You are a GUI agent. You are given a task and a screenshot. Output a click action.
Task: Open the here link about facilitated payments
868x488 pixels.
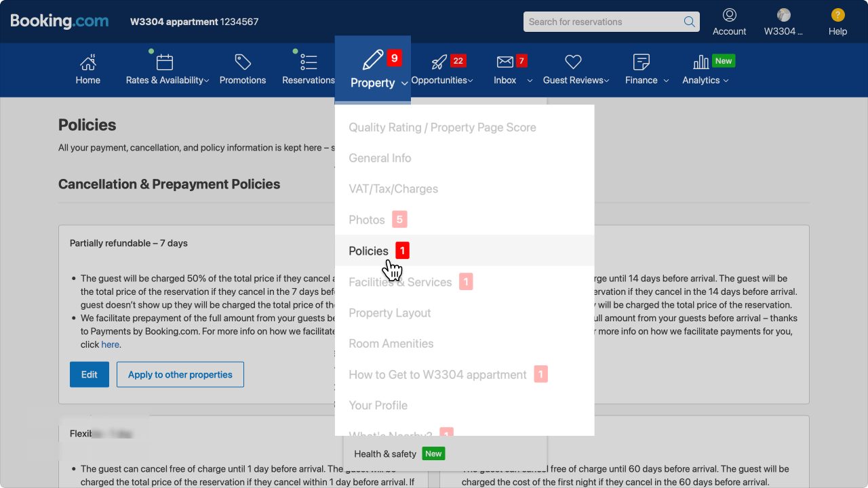click(x=111, y=344)
